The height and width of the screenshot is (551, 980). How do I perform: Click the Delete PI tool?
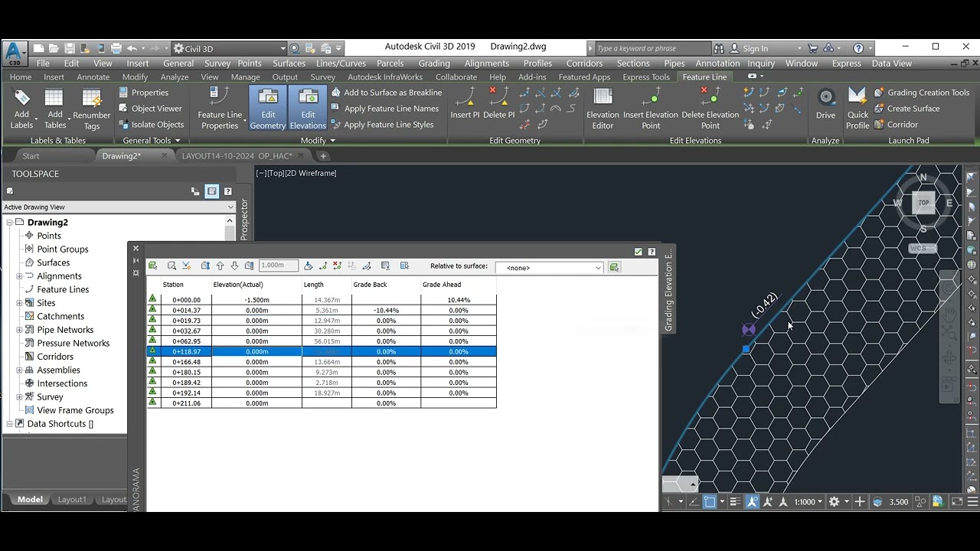coord(498,103)
